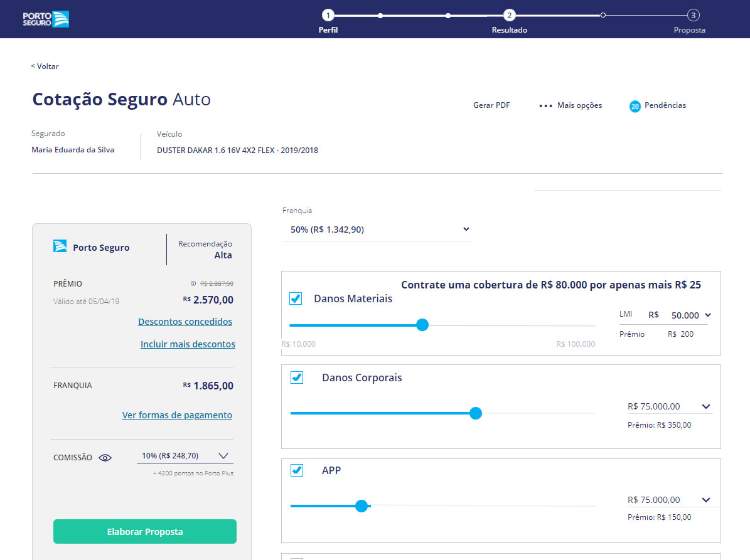
Task: Disable the Danos Corporais coverage checkbox
Action: click(296, 378)
